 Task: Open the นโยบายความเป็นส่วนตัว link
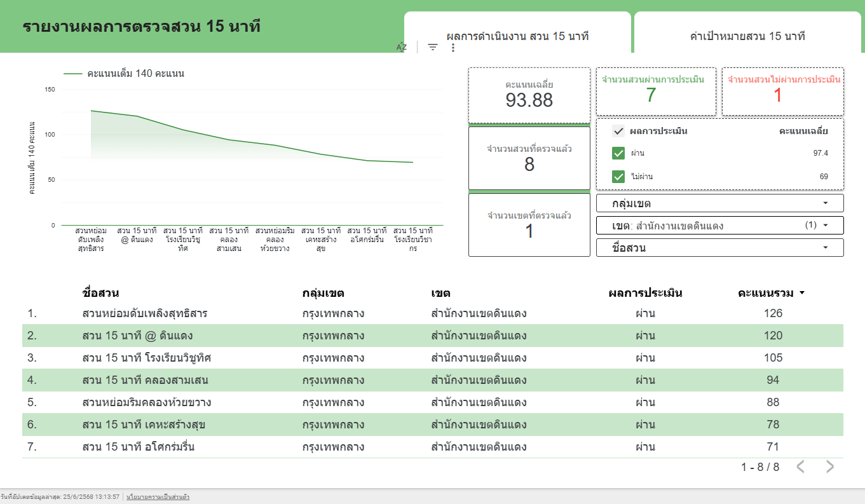click(158, 496)
